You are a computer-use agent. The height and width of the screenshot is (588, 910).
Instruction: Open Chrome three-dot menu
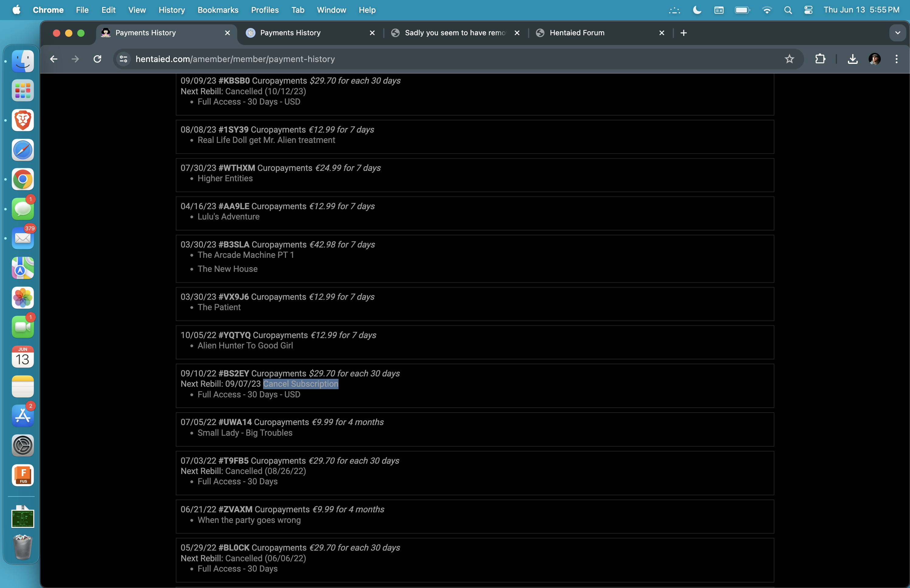[896, 59]
